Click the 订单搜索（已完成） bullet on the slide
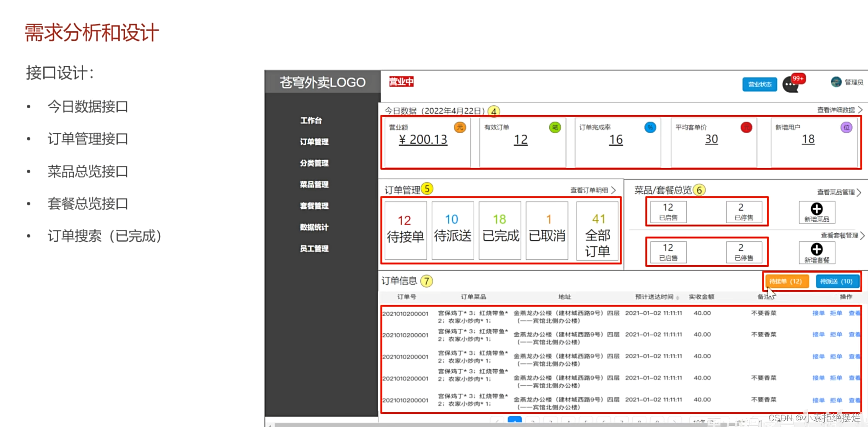The width and height of the screenshot is (868, 427). click(104, 236)
